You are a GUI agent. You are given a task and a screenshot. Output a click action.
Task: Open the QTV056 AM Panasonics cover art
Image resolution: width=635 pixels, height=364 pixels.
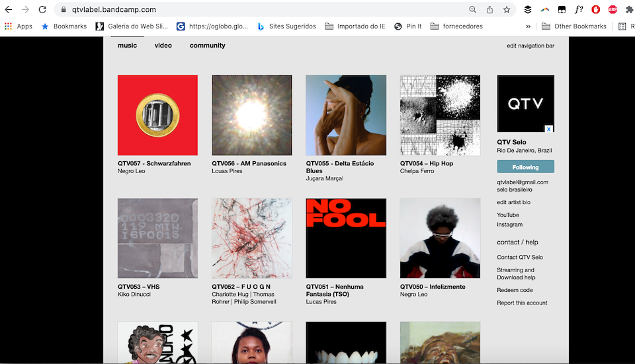pyautogui.click(x=251, y=115)
